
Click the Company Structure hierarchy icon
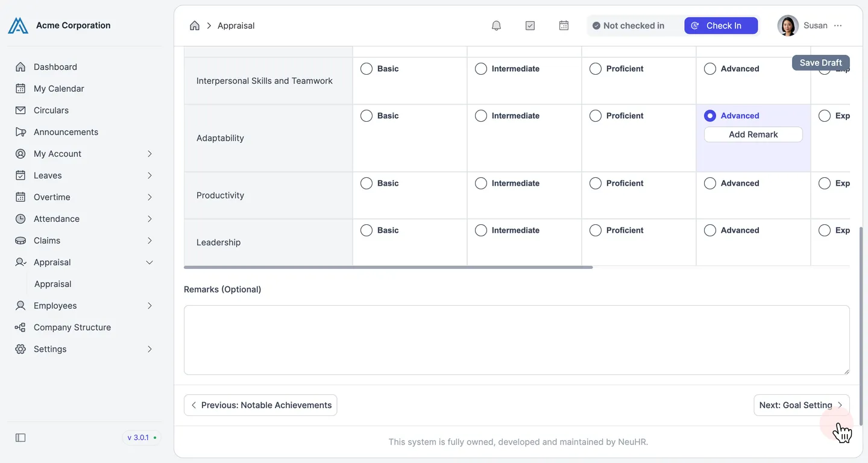[20, 327]
